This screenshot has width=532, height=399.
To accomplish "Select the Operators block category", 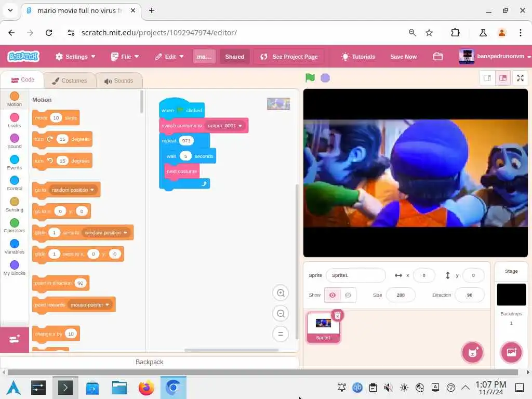I will (x=14, y=225).
